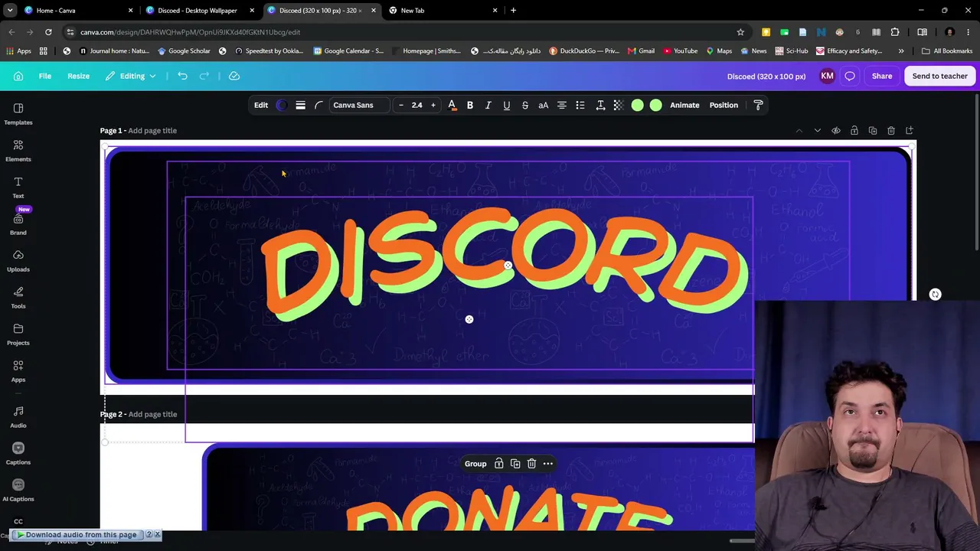
Task: Open the border style lines icon
Action: 300,105
